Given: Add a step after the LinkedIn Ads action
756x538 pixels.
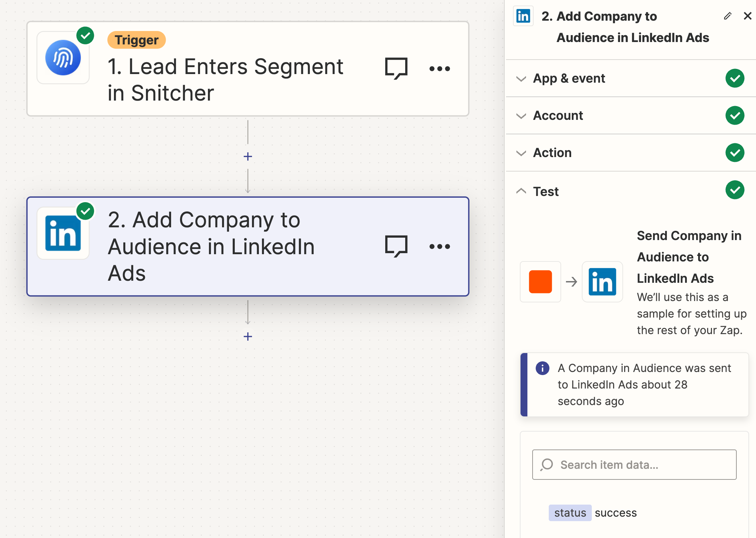Looking at the screenshot, I should [248, 337].
